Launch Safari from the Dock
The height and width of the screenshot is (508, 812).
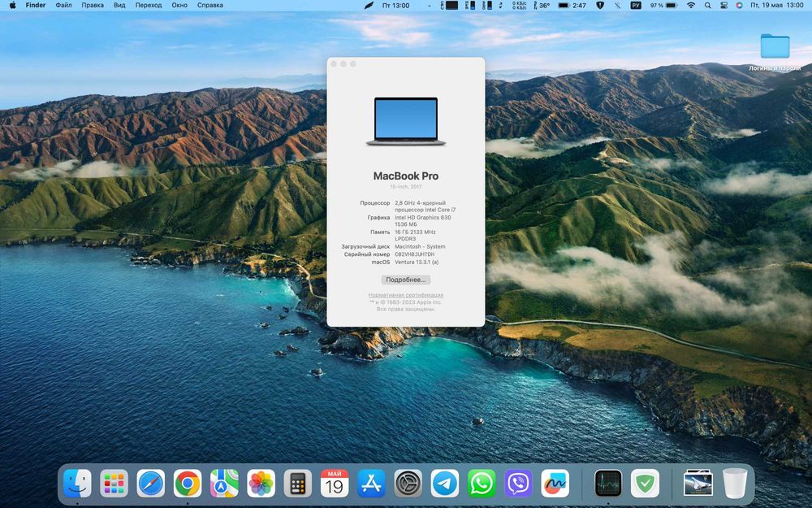(x=151, y=484)
